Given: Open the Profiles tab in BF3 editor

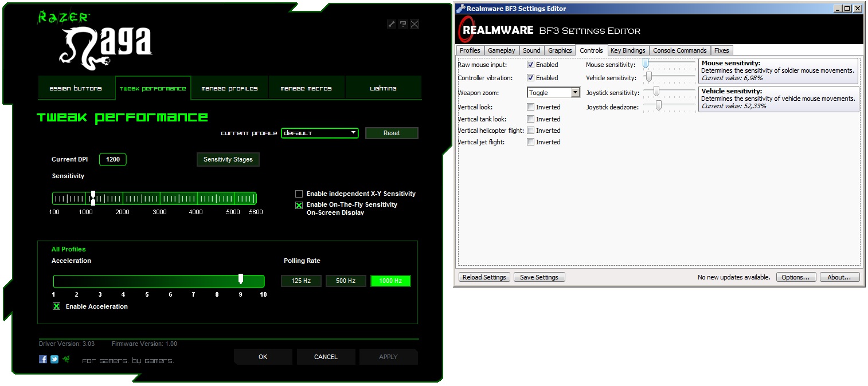Looking at the screenshot, I should [470, 50].
